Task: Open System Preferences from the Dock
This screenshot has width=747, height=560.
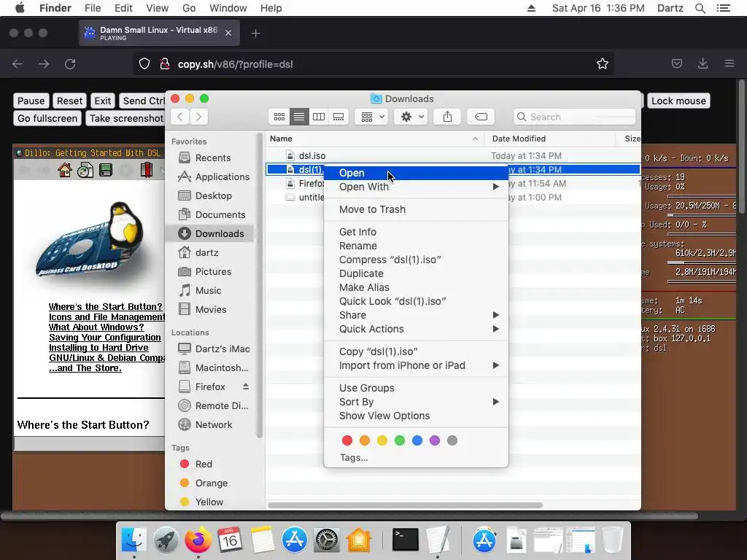Action: pos(326,540)
